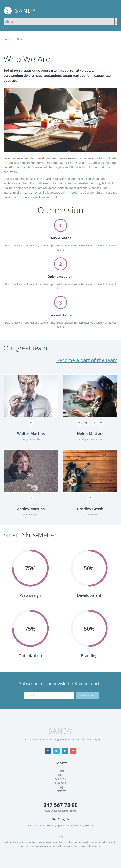Image resolution: width=121 pixels, height=868 pixels.
Task: Go to the Home breadcrumb link
Action: [7, 39]
